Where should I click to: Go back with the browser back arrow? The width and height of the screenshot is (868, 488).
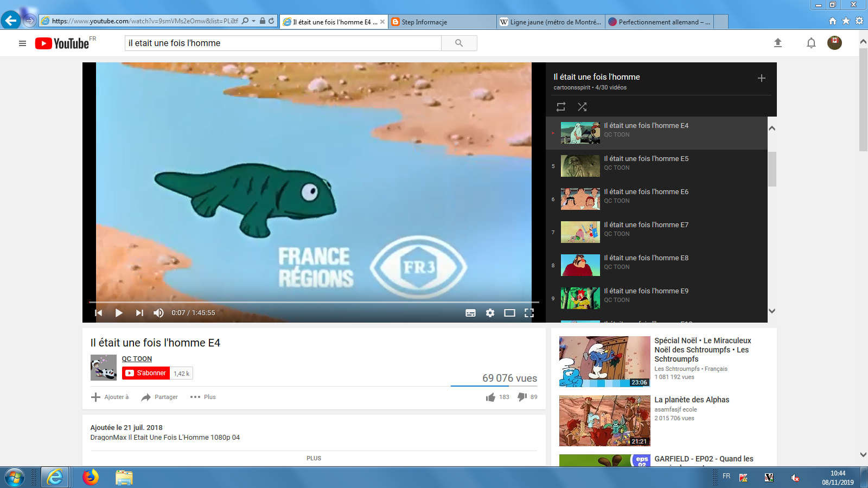click(x=11, y=21)
